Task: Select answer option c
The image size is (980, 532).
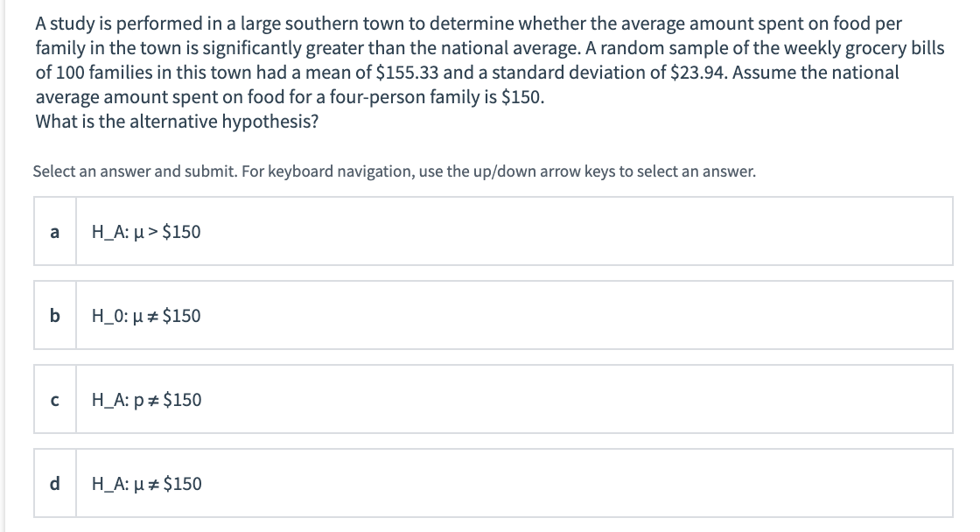Action: (x=493, y=399)
